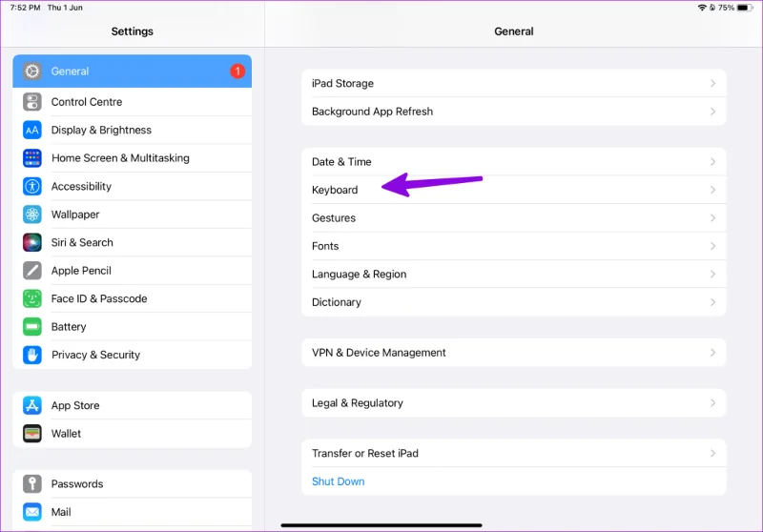Select the Passwords label
This screenshot has height=532, width=763.
77,484
